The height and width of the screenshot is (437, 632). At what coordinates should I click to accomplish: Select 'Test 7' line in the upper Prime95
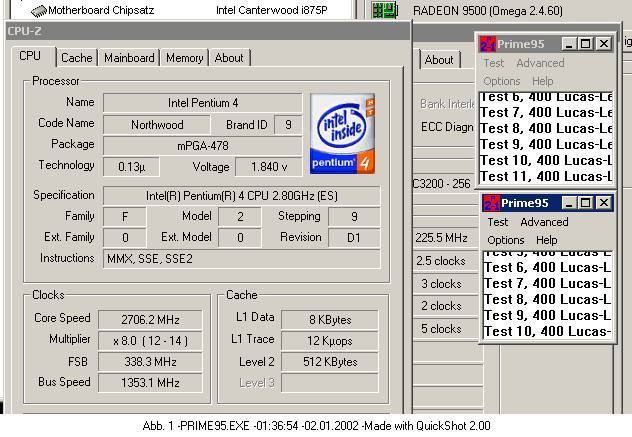546,112
